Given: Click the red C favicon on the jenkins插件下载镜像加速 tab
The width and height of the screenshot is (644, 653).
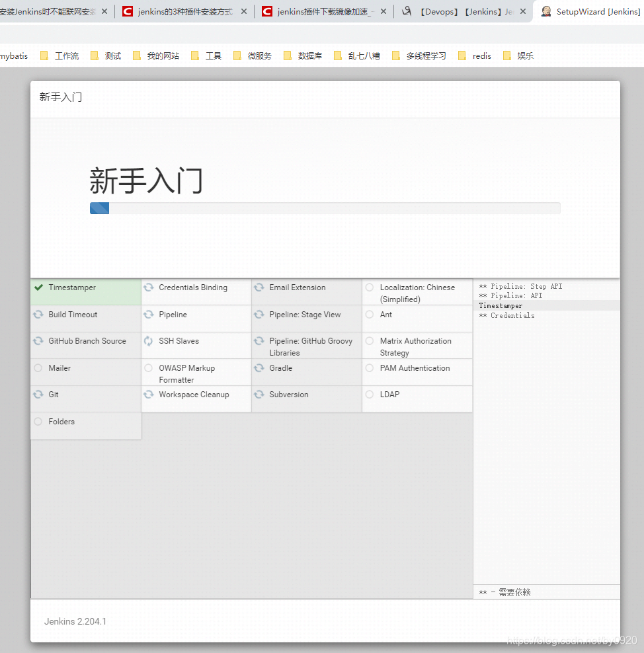Looking at the screenshot, I should click(267, 11).
